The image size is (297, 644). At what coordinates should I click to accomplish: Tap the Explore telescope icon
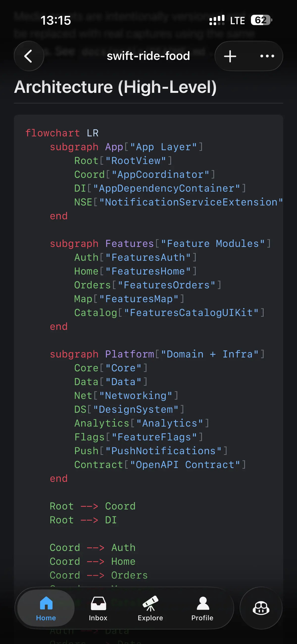150,603
